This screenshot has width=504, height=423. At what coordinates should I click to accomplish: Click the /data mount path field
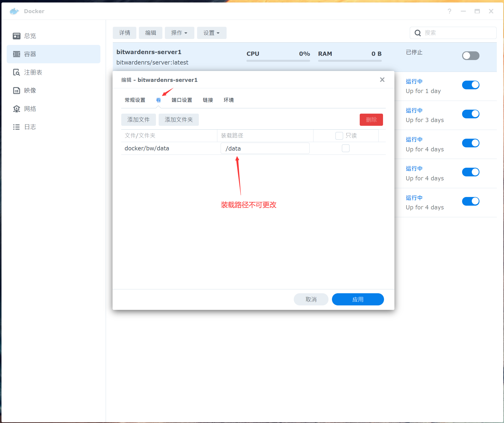265,148
